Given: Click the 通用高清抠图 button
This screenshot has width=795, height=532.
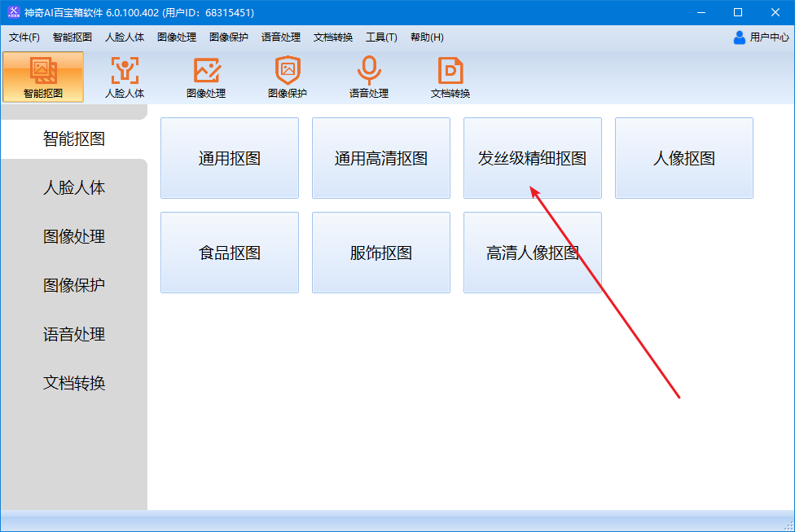Looking at the screenshot, I should 381,158.
